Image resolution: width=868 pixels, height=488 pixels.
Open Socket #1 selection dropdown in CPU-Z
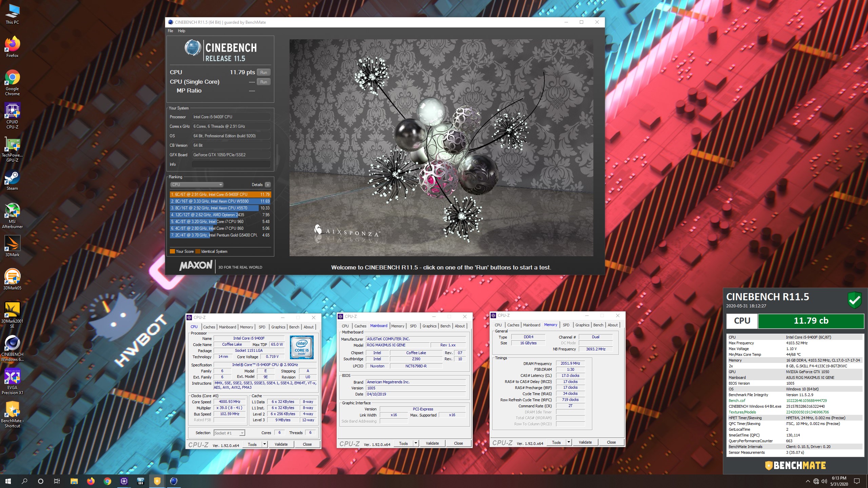tap(229, 433)
